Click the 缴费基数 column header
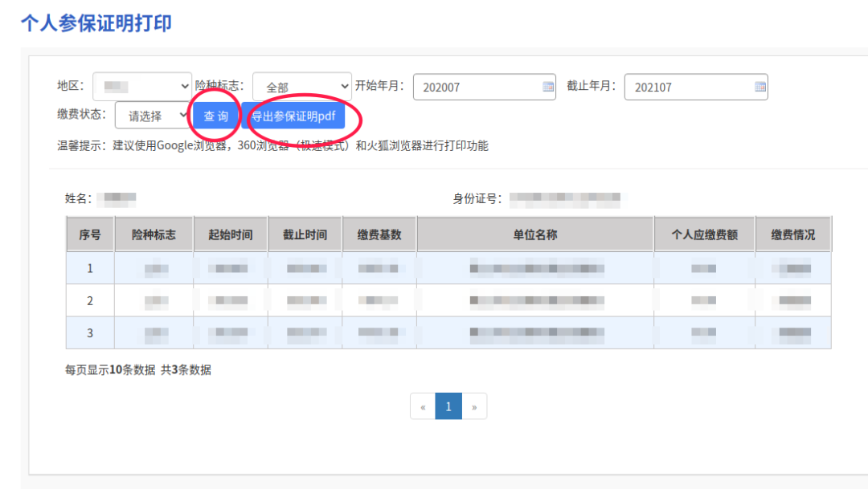This screenshot has height=489, width=868. coord(379,234)
